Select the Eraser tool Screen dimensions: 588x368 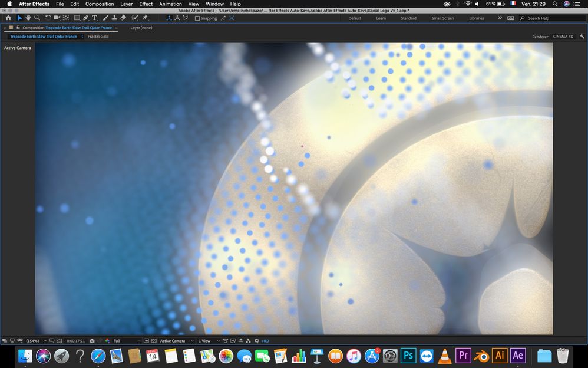123,18
